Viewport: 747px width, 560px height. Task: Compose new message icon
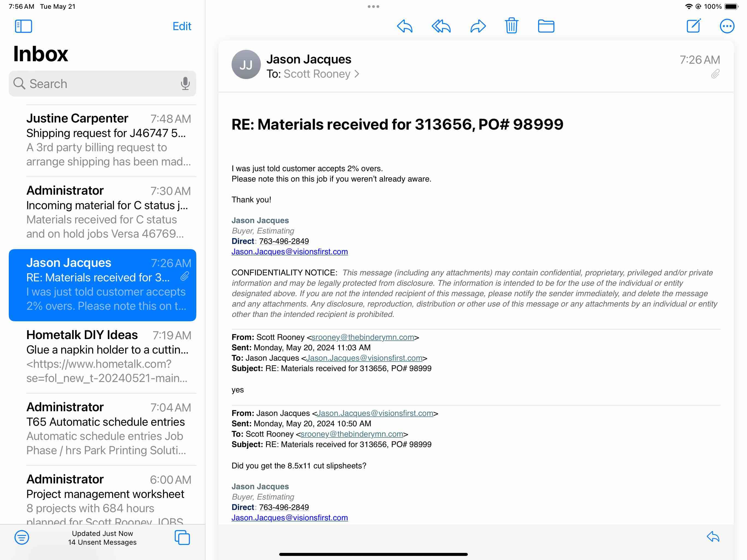693,26
